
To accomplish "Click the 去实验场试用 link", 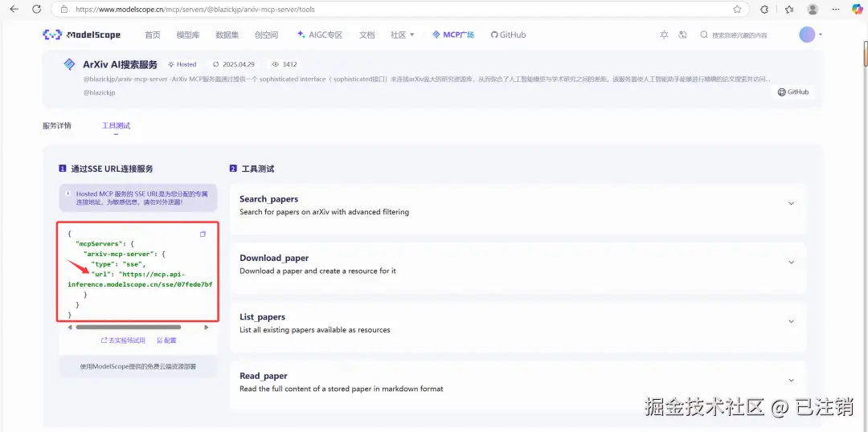I will tap(123, 340).
